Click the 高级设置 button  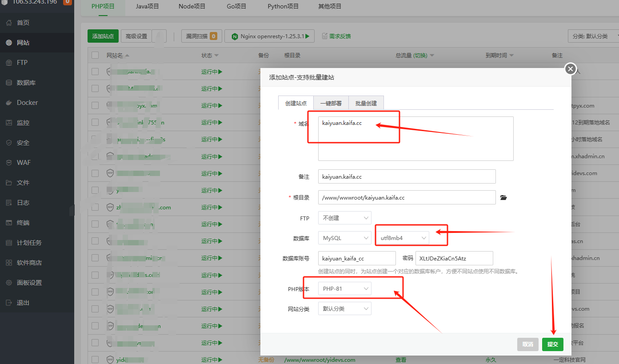point(136,36)
